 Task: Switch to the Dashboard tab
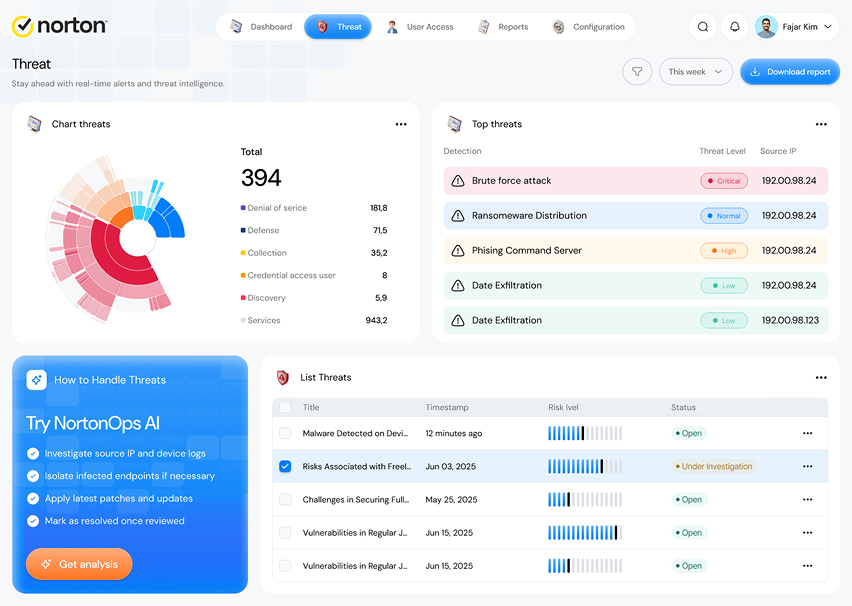point(261,27)
